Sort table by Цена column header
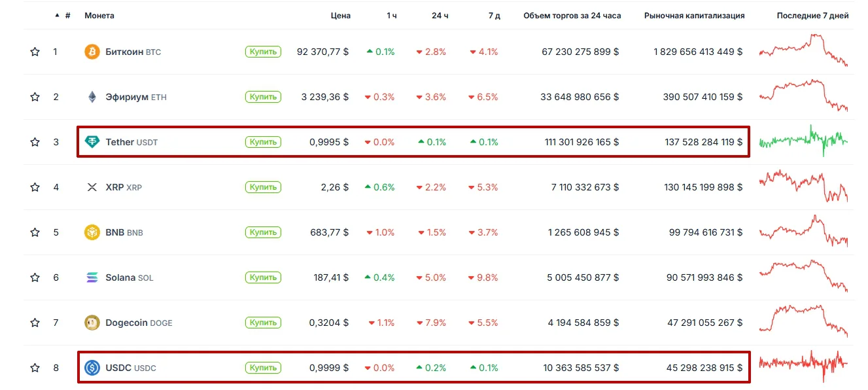Viewport: 868px width, 390px height. coord(340,16)
